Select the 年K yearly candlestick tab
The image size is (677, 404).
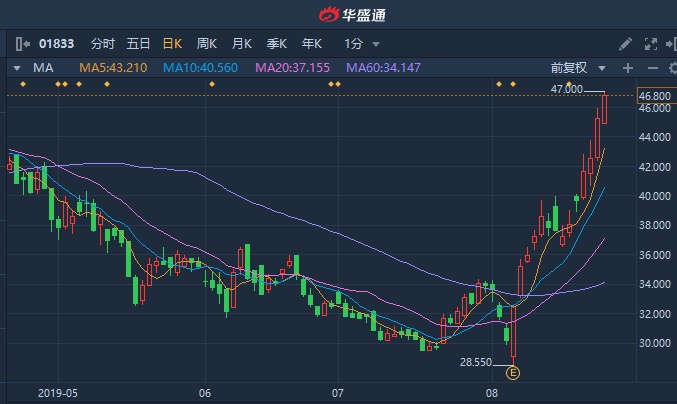click(312, 44)
